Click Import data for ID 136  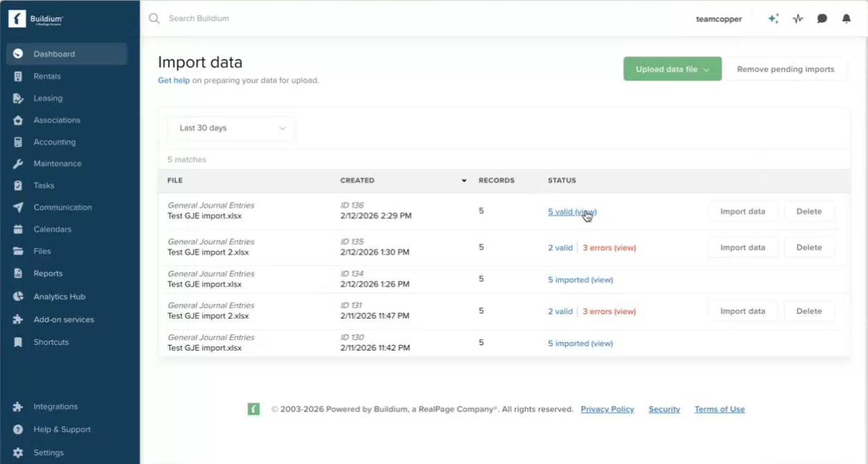coord(743,211)
